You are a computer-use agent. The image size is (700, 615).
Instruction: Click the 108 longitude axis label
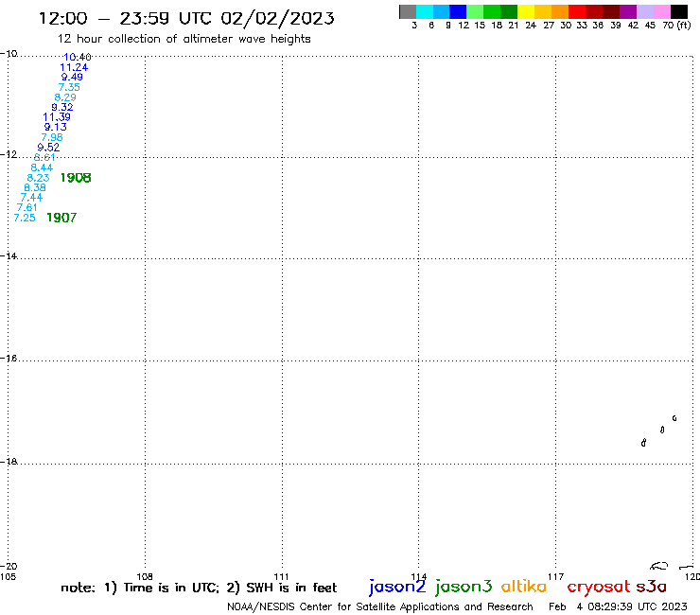144,576
